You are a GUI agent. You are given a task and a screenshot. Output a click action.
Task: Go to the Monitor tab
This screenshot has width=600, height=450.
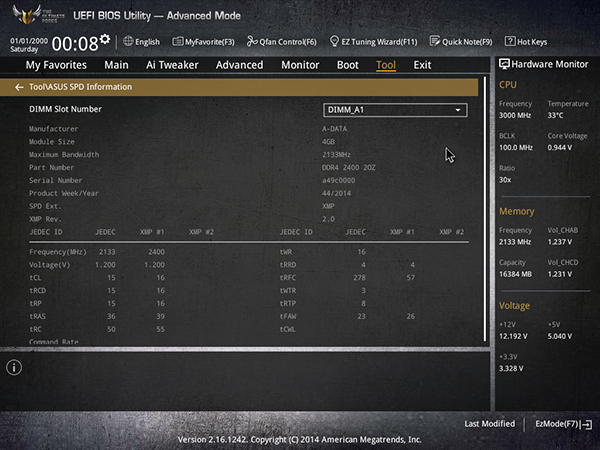(x=300, y=65)
